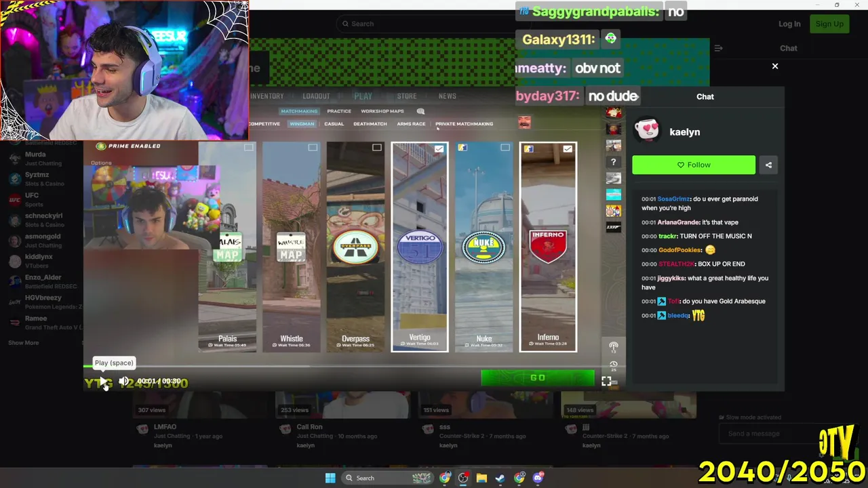Enter fullscreen for the clip player

click(x=606, y=382)
